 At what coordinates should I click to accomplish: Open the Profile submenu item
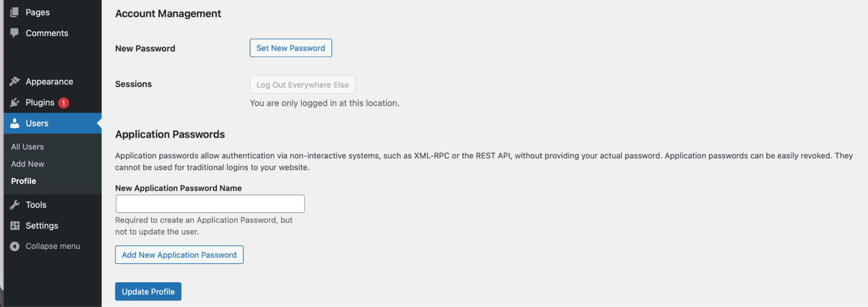click(23, 181)
